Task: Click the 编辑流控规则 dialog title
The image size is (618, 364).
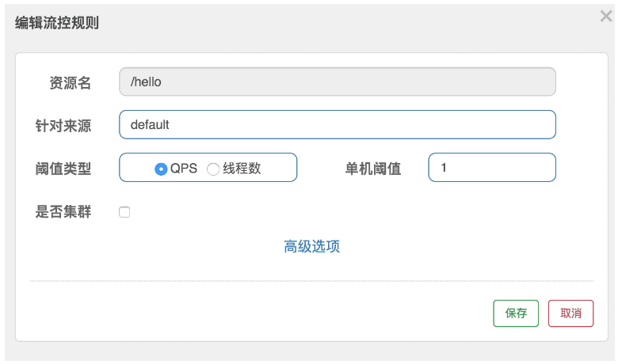Action: (57, 23)
